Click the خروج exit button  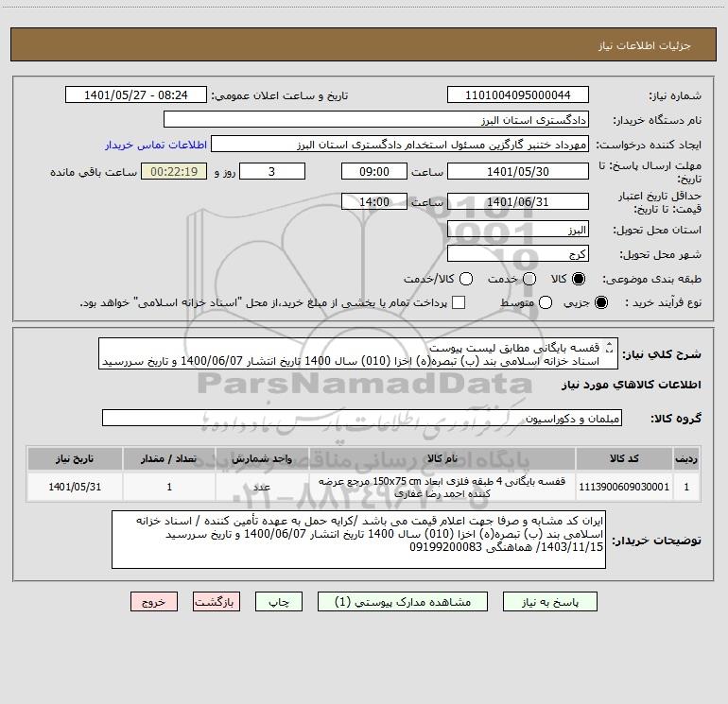point(154,602)
